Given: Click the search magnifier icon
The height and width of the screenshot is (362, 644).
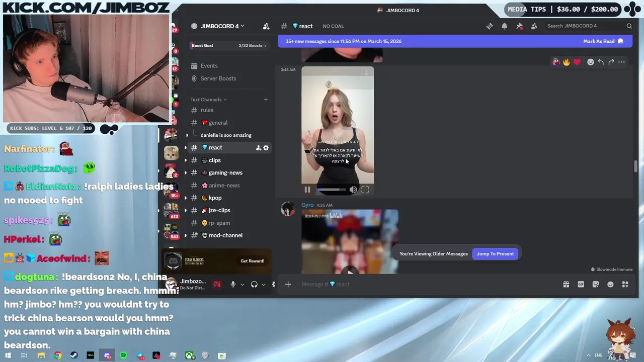Looking at the screenshot, I should click(629, 26).
